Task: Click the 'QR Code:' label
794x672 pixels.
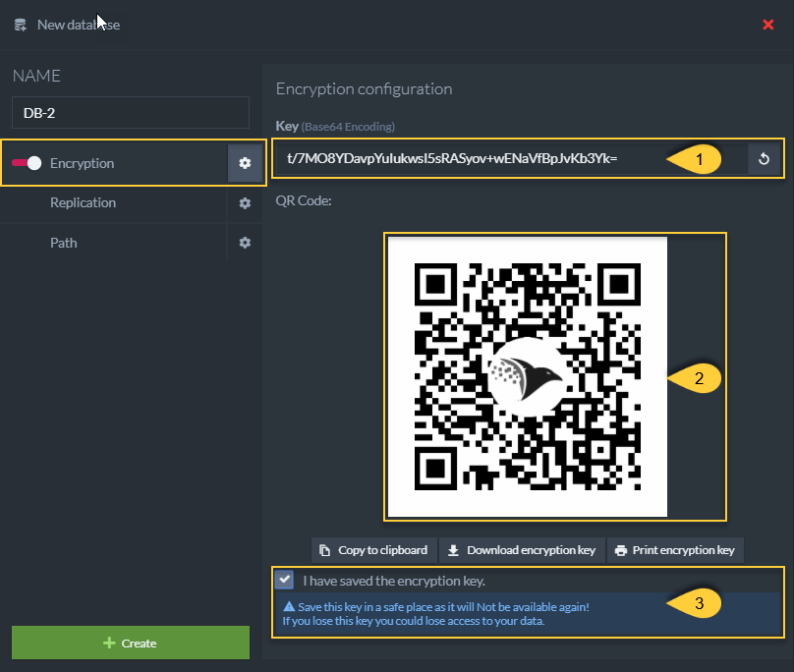Action: point(304,200)
